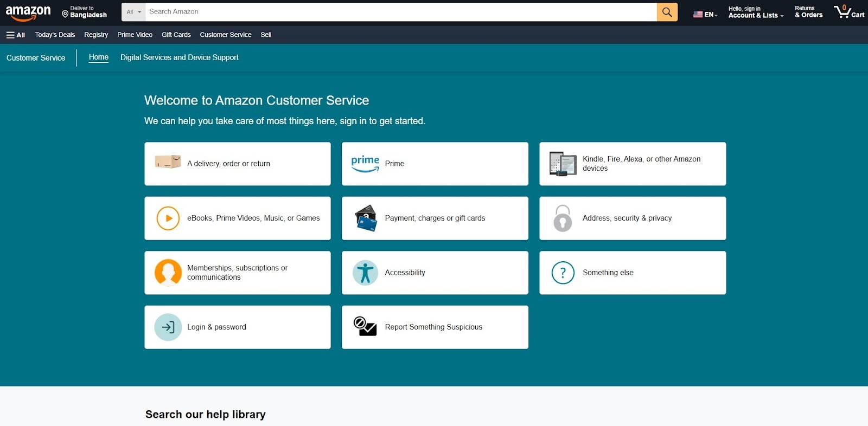
Task: Open the All search category dropdown
Action: tap(133, 12)
